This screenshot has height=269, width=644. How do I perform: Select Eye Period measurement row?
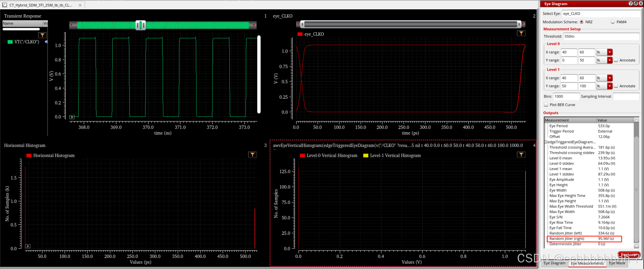pos(589,126)
